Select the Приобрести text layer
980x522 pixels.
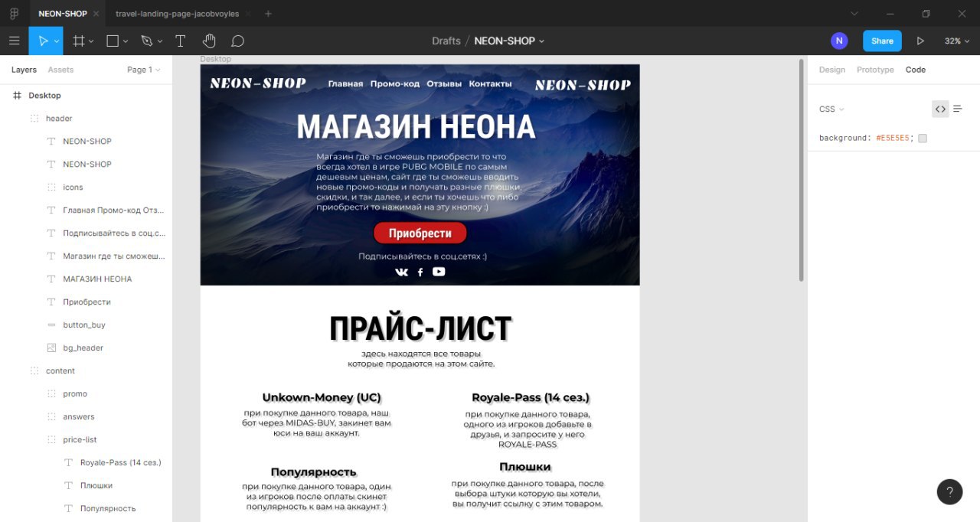tap(86, 302)
